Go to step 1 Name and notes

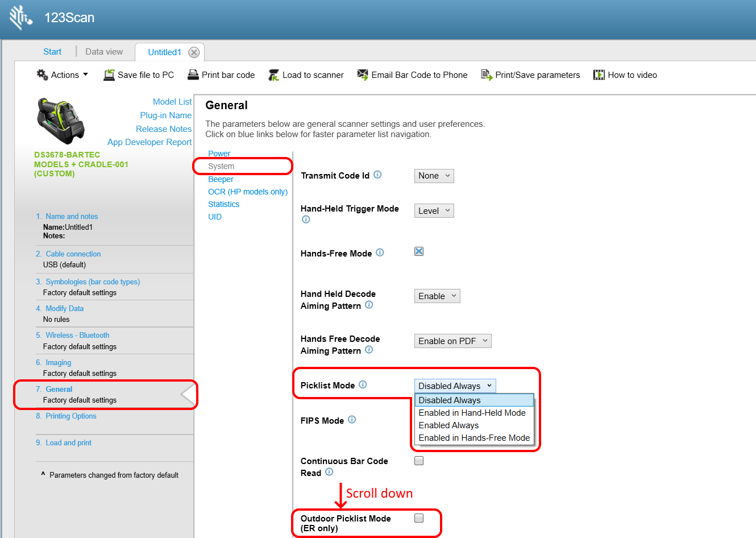[72, 217]
